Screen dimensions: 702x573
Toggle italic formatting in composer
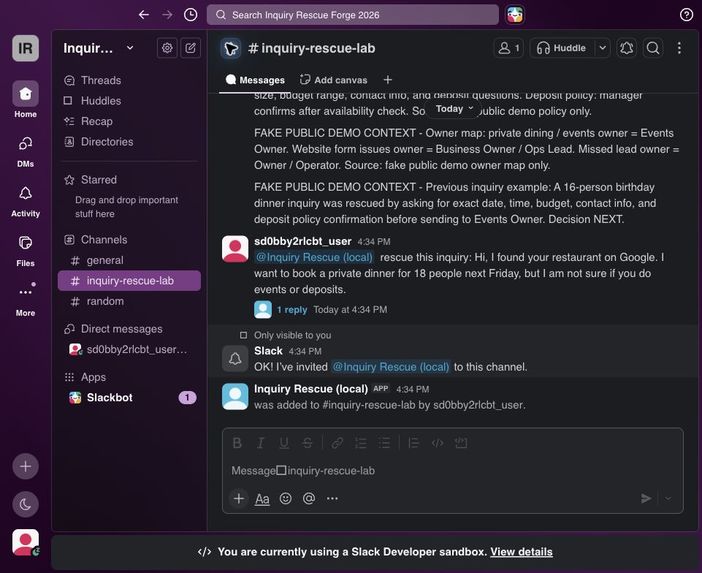pyautogui.click(x=261, y=443)
